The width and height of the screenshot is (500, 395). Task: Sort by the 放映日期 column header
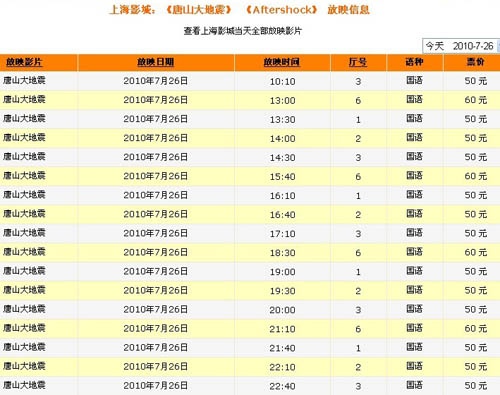[156, 62]
